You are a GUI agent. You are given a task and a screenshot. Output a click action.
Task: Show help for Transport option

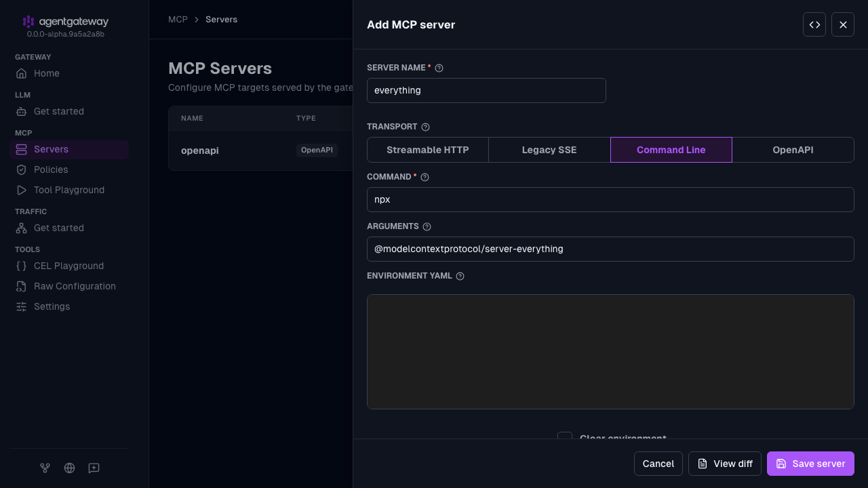click(425, 127)
